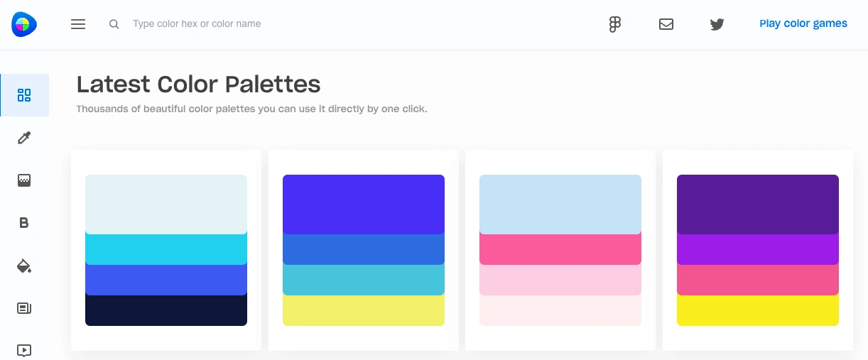Click the newspaper sidebar icon
The image size is (868, 360).
[24, 308]
